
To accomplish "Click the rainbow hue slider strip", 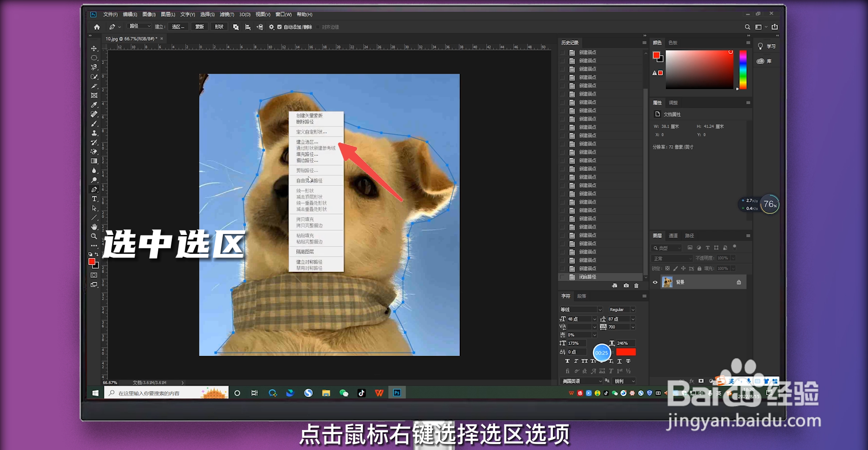I will [x=743, y=70].
